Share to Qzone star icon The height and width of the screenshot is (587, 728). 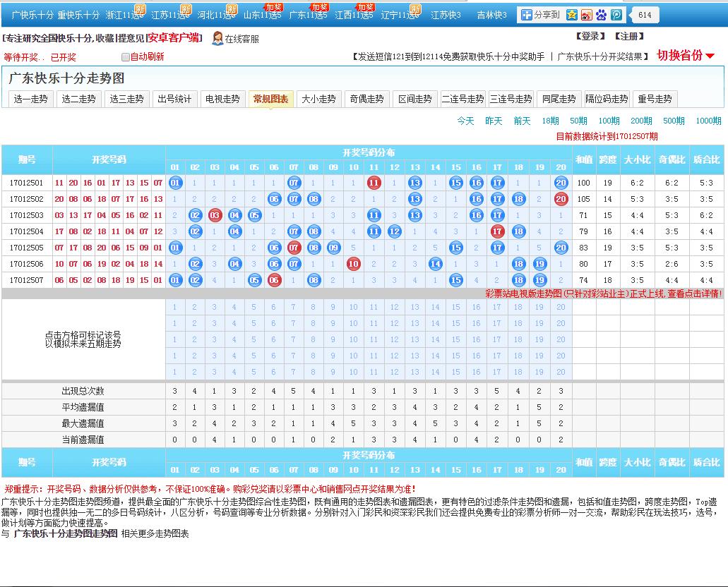[x=572, y=15]
